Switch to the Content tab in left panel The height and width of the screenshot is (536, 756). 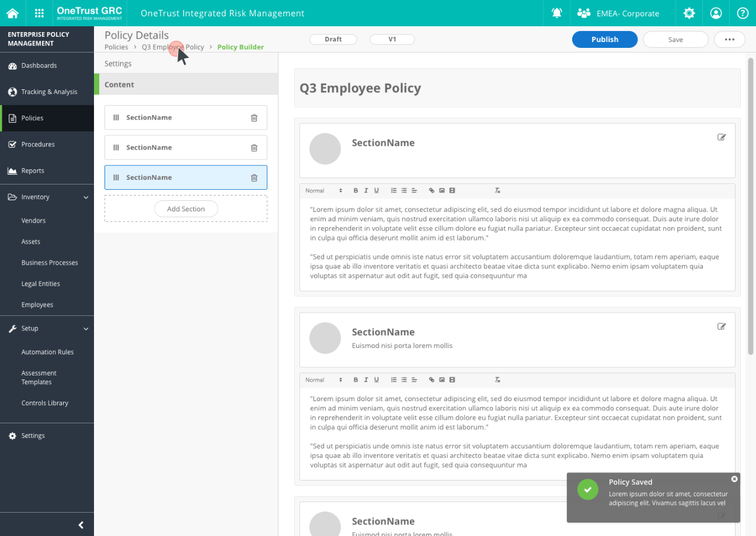(x=186, y=85)
